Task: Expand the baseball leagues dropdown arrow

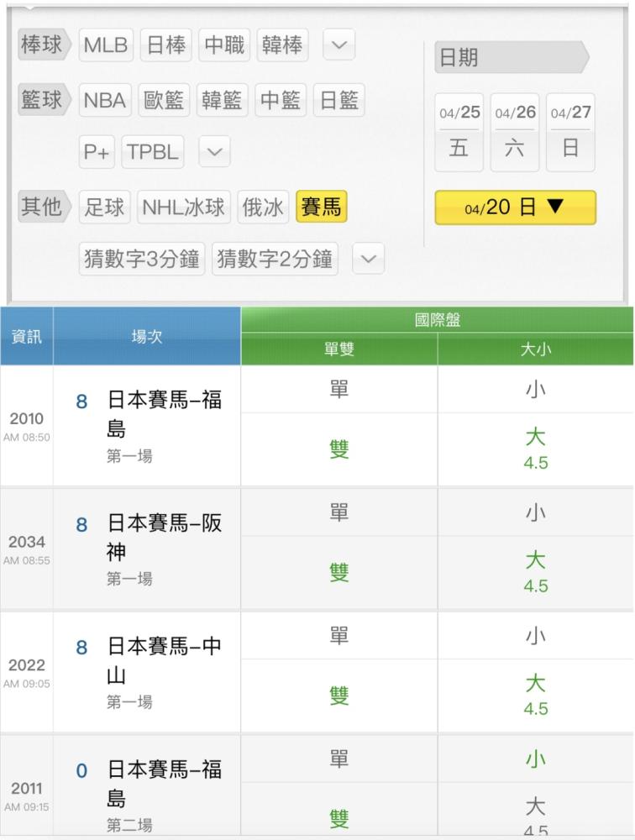Action: (x=338, y=45)
